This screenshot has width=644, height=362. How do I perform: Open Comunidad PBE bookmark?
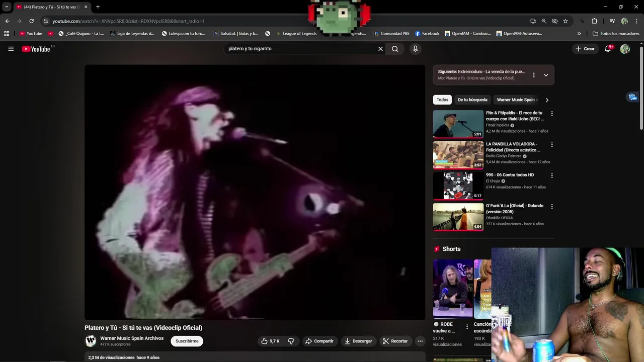(391, 34)
